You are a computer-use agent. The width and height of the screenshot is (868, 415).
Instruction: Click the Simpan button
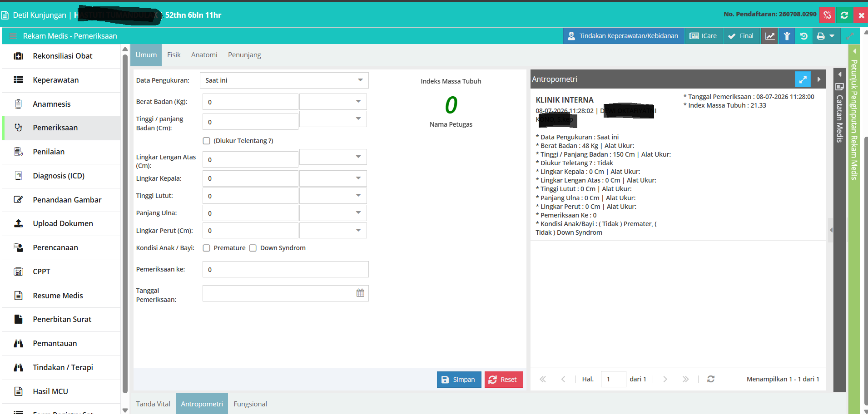click(x=459, y=380)
